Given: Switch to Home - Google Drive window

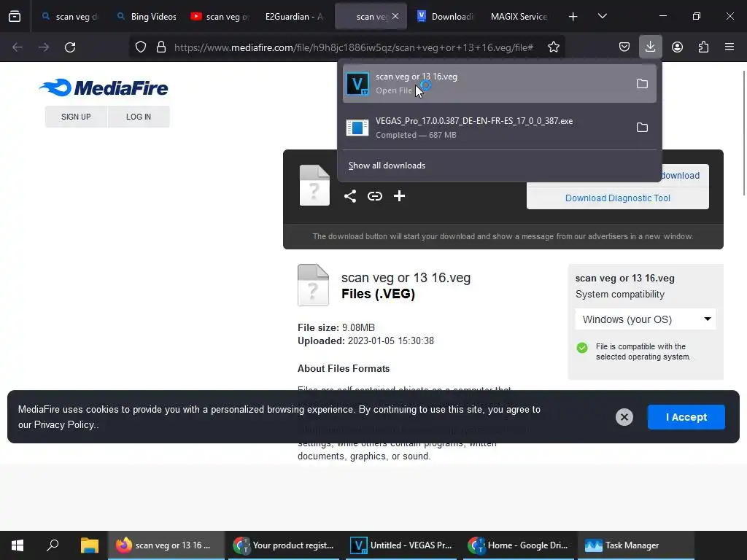Looking at the screenshot, I should click(519, 545).
